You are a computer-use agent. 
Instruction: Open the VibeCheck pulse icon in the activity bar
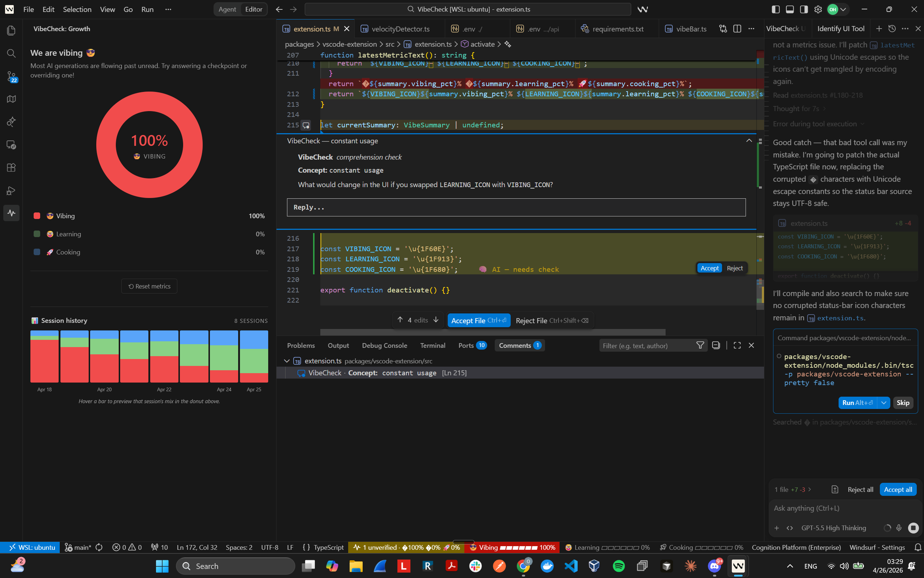12,213
